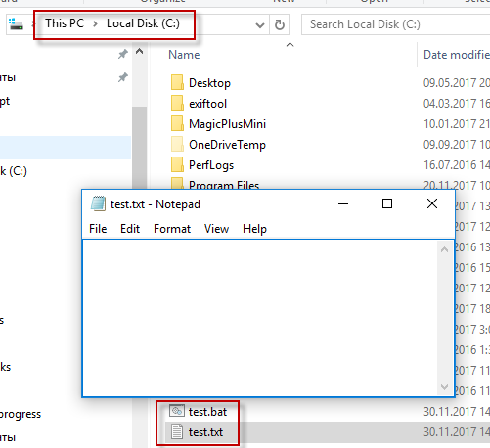Click the Desktop folder icon
The image size is (490, 448).
pos(177,82)
